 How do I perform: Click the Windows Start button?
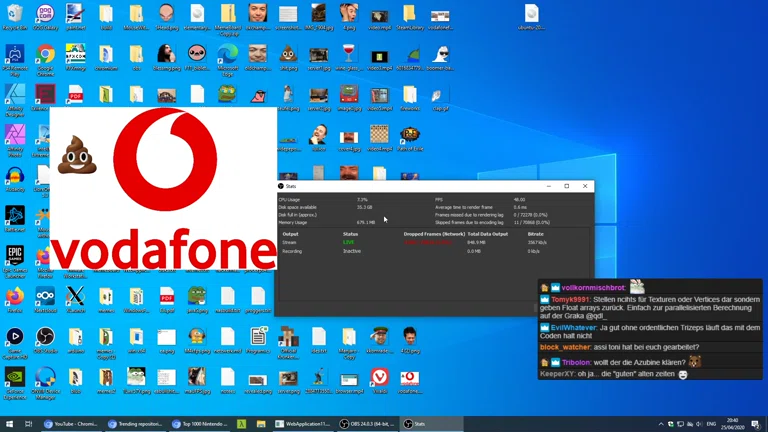[x=9, y=424]
